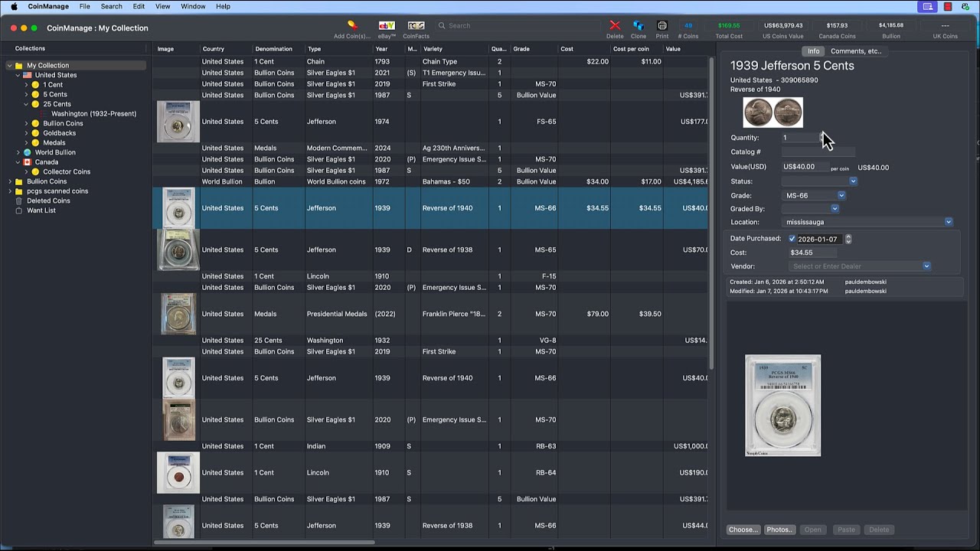Click the Deleted Coins trash icon in sidebar
This screenshot has width=980, height=551.
pos(19,201)
